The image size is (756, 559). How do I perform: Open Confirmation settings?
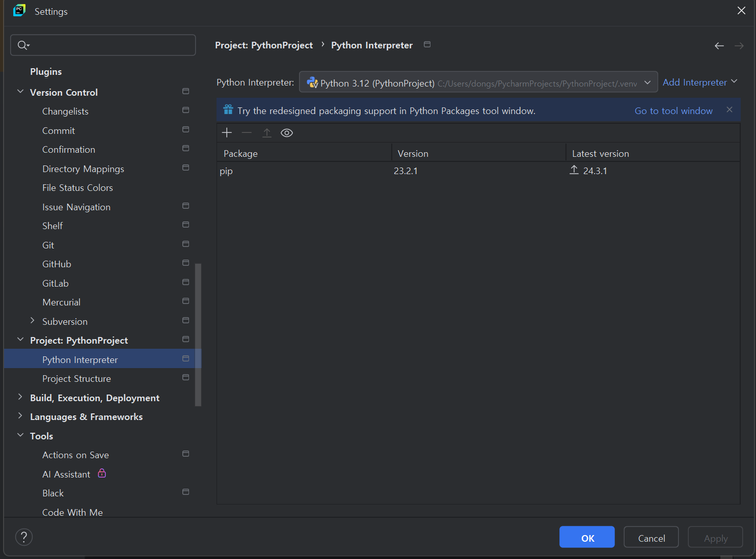coord(69,150)
